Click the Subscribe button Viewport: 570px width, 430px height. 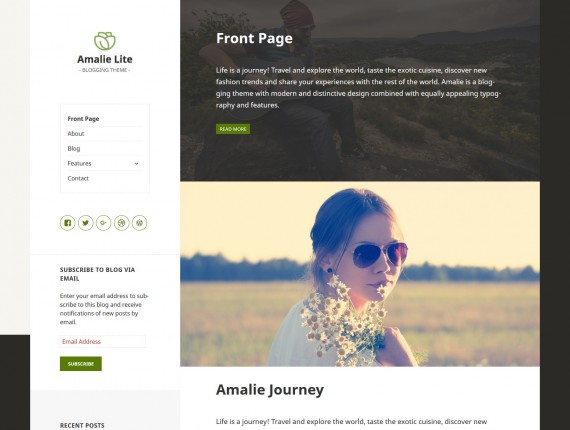point(81,364)
